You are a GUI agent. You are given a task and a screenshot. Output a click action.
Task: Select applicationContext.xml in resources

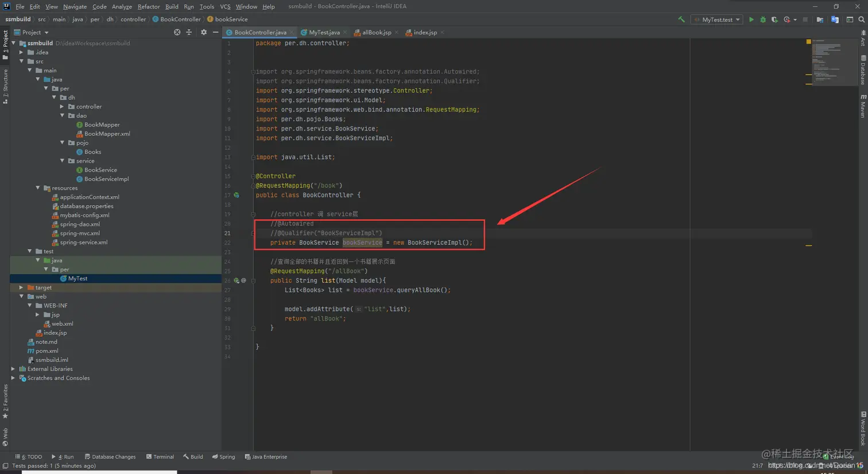point(90,197)
